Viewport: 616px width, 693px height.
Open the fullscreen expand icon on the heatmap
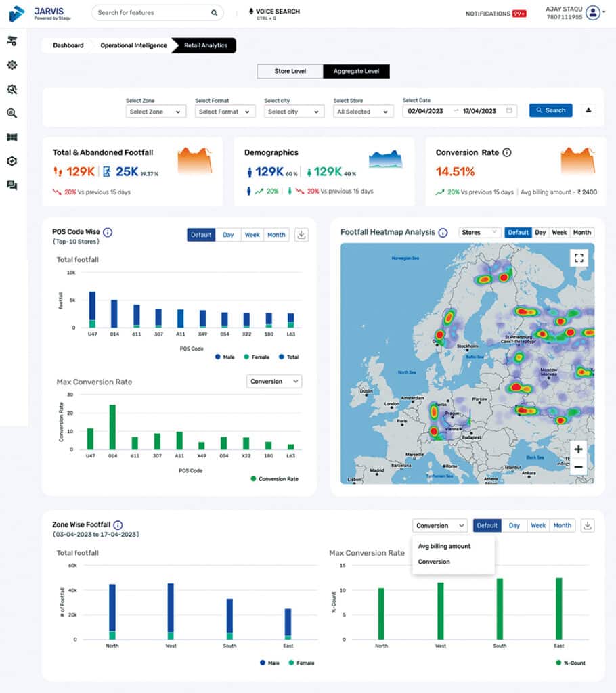(579, 258)
